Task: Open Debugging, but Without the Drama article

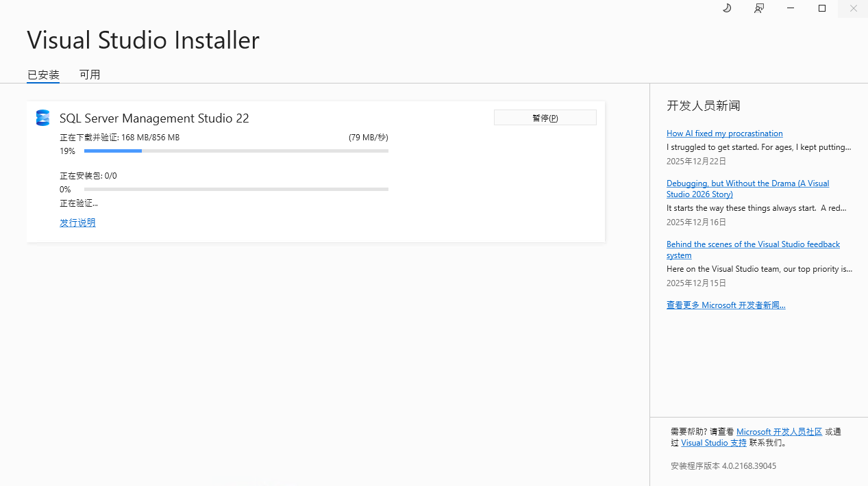Action: coord(747,189)
